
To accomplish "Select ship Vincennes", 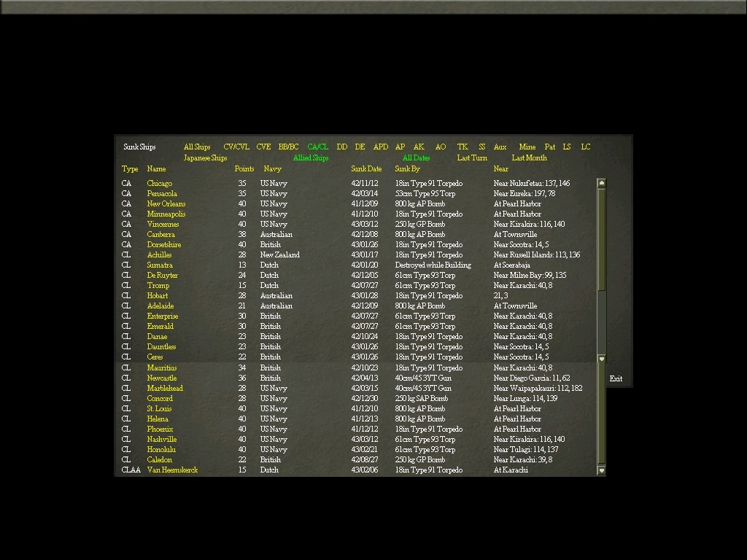I will pyautogui.click(x=163, y=225).
